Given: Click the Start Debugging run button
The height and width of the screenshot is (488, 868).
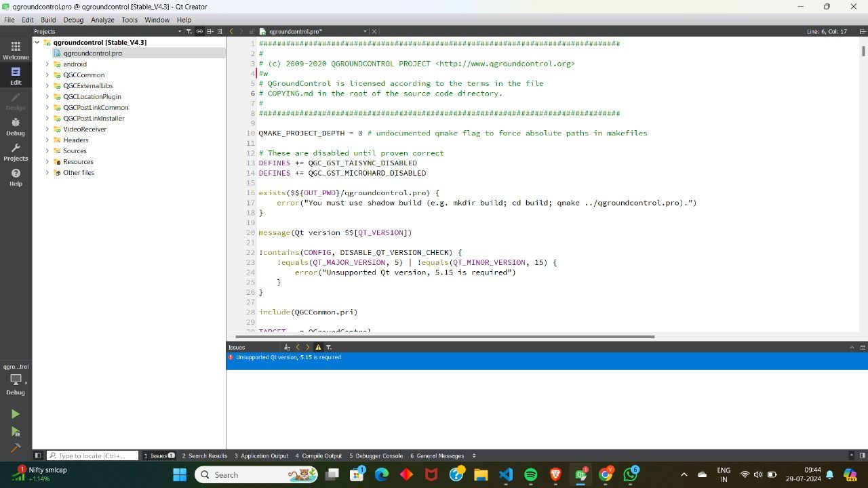Looking at the screenshot, I should 16,431.
